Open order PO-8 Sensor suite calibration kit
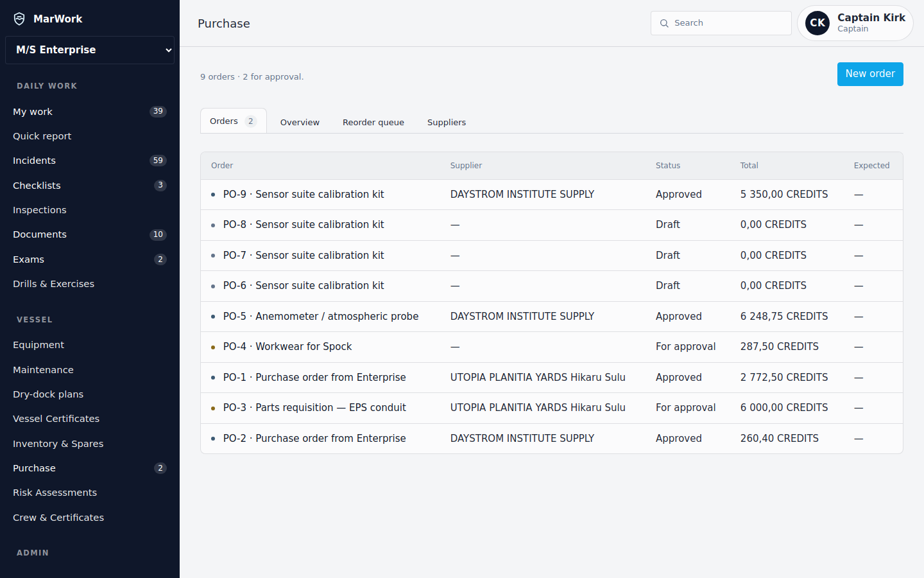 point(552,225)
